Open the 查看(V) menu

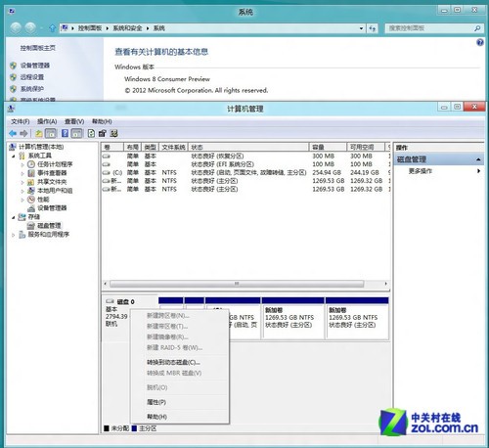[x=74, y=121]
